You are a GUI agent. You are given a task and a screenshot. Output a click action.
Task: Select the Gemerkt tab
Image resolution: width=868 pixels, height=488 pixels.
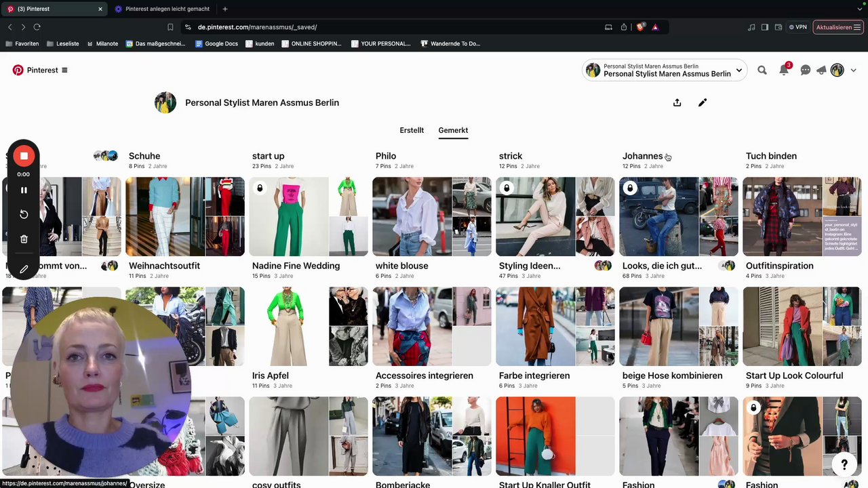[x=453, y=130]
